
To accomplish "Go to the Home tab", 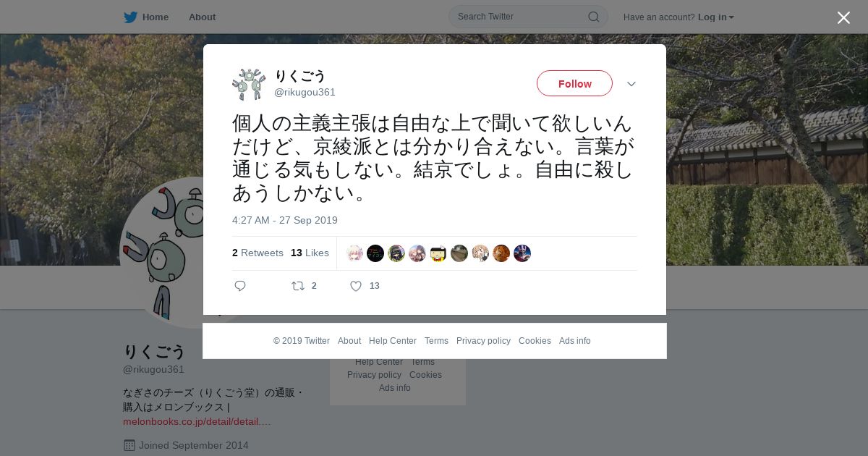I will (x=146, y=17).
